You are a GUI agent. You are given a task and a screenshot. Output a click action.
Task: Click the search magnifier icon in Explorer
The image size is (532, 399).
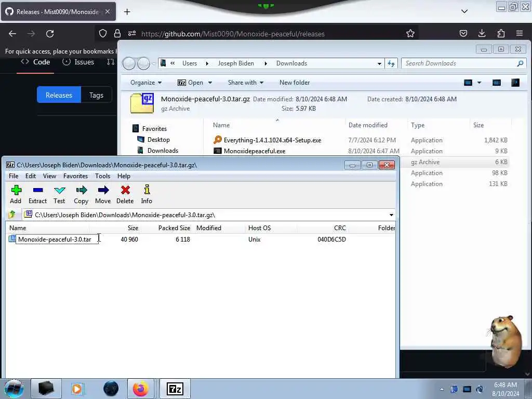point(520,63)
